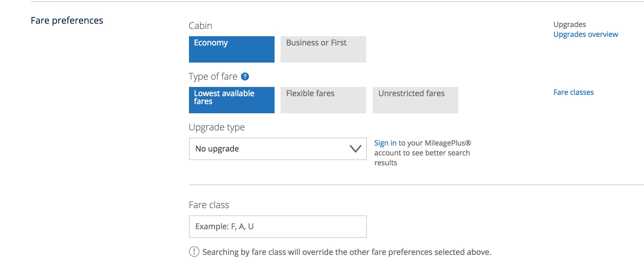Select the Economy cabin option
Image resolution: width=644 pixels, height=274 pixels.
click(x=232, y=49)
